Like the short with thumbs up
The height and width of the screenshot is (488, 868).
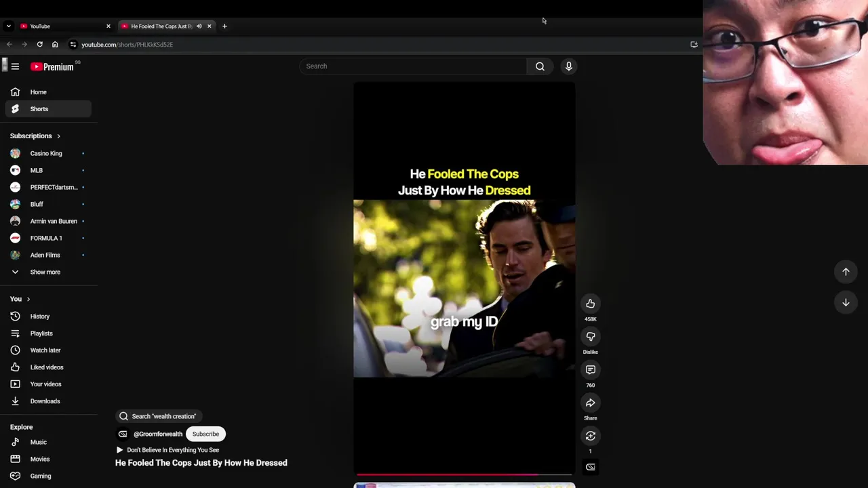tap(591, 304)
